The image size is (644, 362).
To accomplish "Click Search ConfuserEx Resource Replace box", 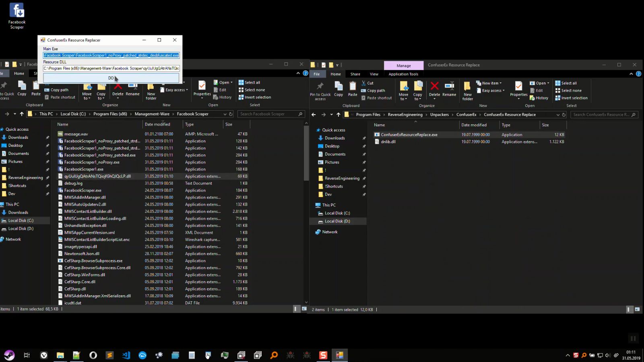I will [x=604, y=115].
